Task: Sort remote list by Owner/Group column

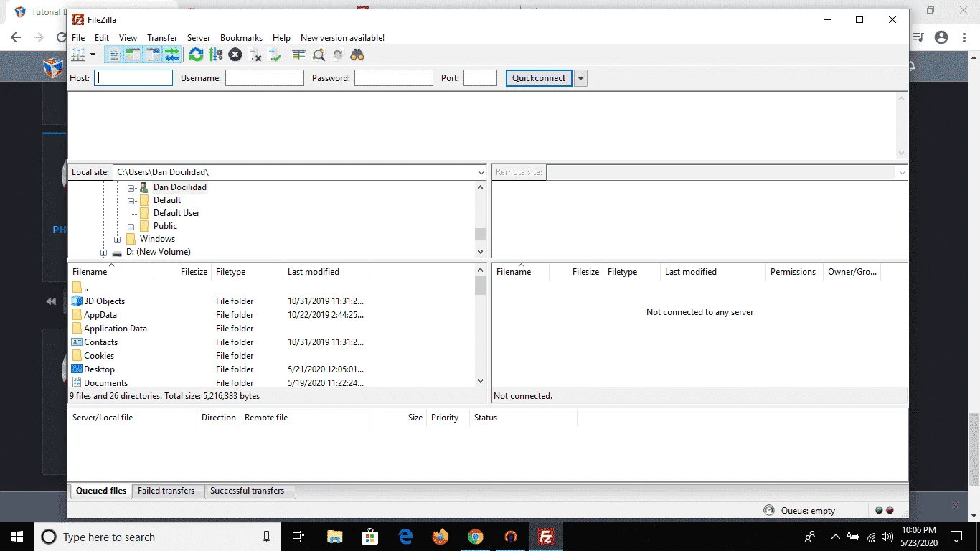Action: [x=852, y=272]
